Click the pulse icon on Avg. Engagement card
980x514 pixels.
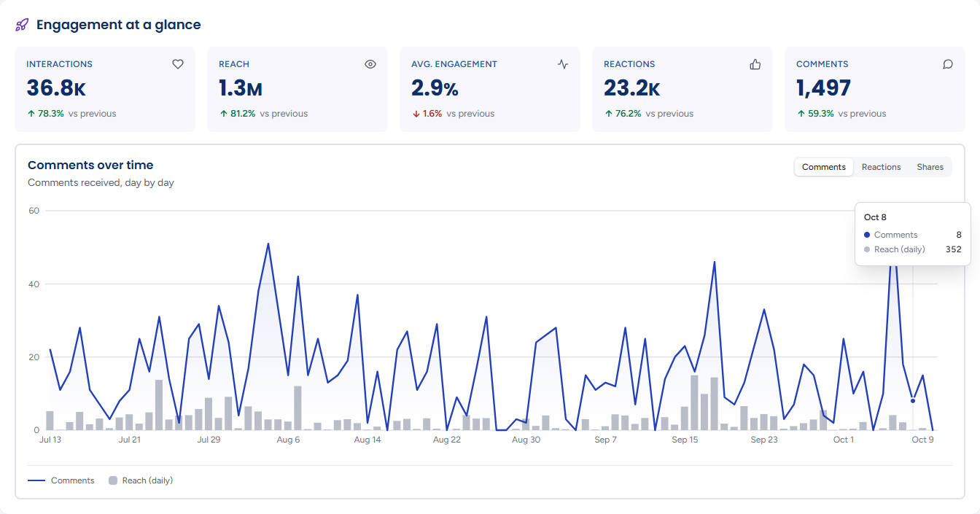[563, 64]
